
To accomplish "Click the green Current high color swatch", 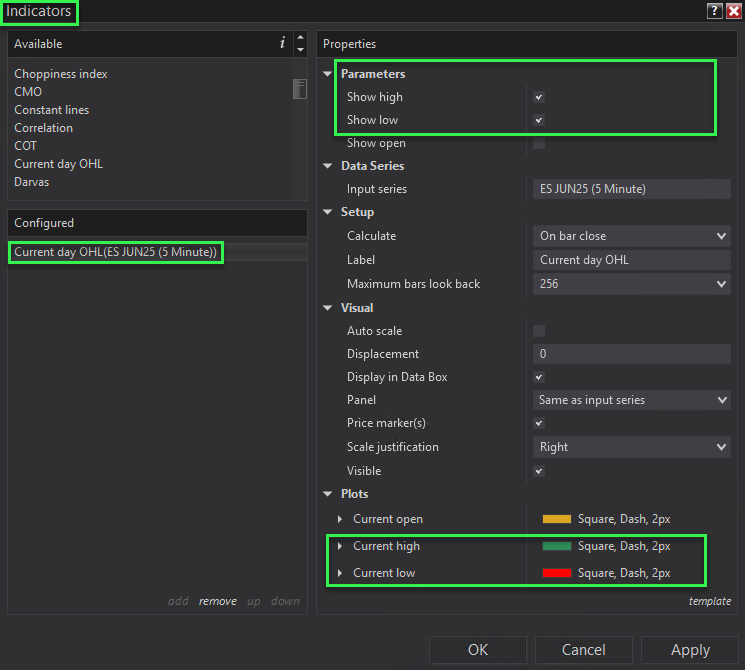I will pyautogui.click(x=556, y=546).
